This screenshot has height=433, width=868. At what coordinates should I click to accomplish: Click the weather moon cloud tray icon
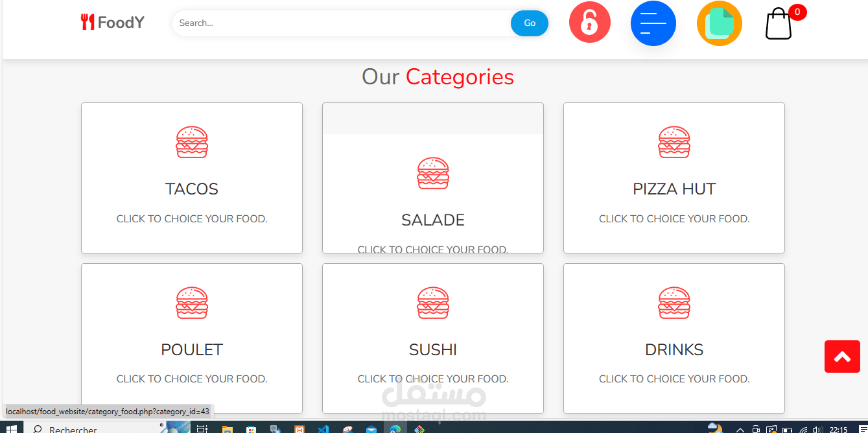(x=715, y=428)
